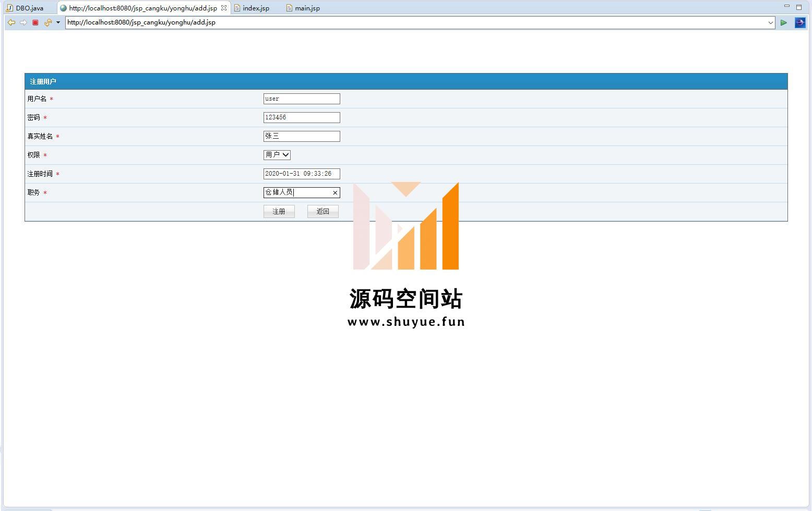Click the 用户名 input field
Screen dimensions: 812x511
[302, 99]
